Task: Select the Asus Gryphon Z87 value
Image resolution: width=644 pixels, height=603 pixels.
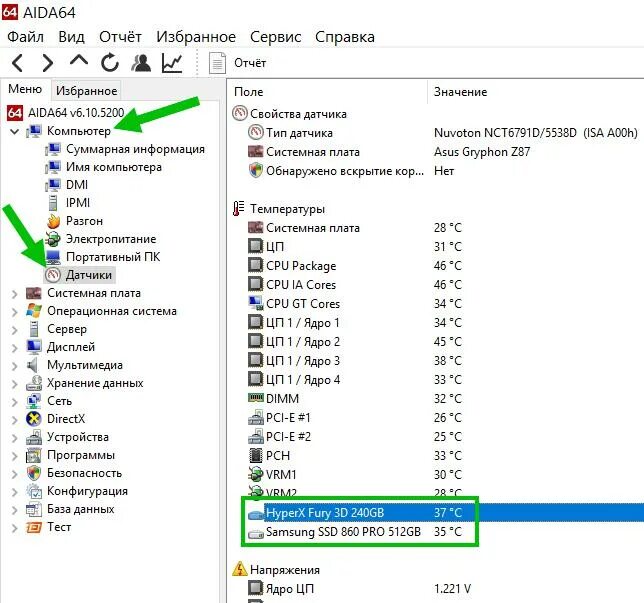Action: coord(482,152)
